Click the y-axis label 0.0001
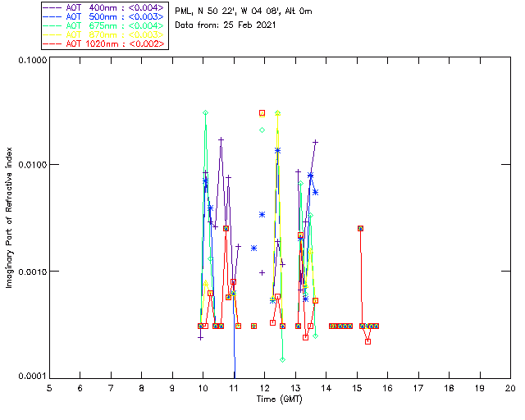This screenshot has height=420, width=525. (x=32, y=377)
